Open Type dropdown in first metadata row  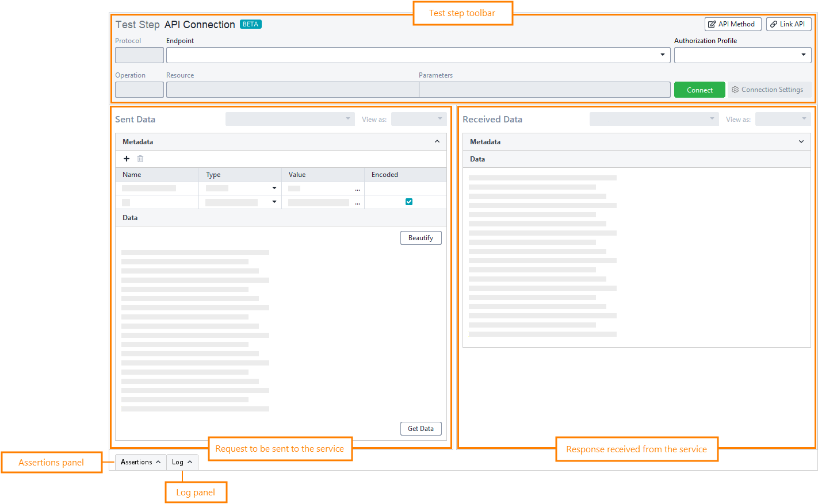click(x=274, y=188)
